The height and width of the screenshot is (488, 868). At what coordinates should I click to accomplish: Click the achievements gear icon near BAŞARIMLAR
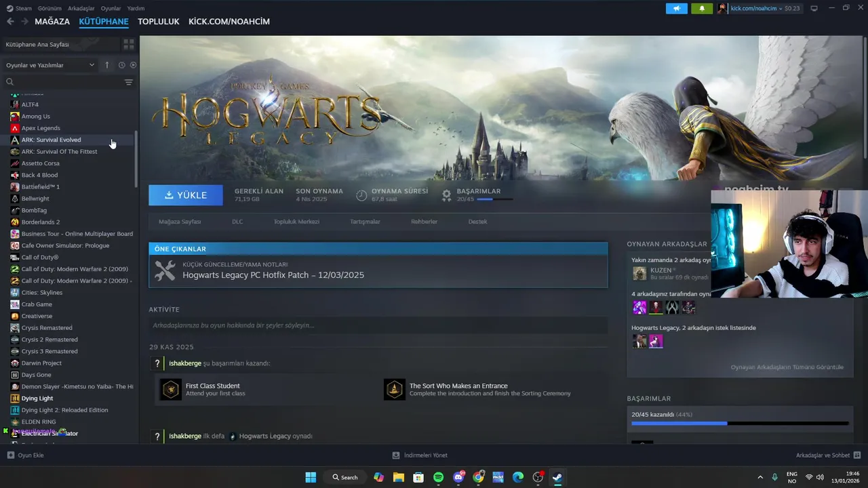point(446,195)
